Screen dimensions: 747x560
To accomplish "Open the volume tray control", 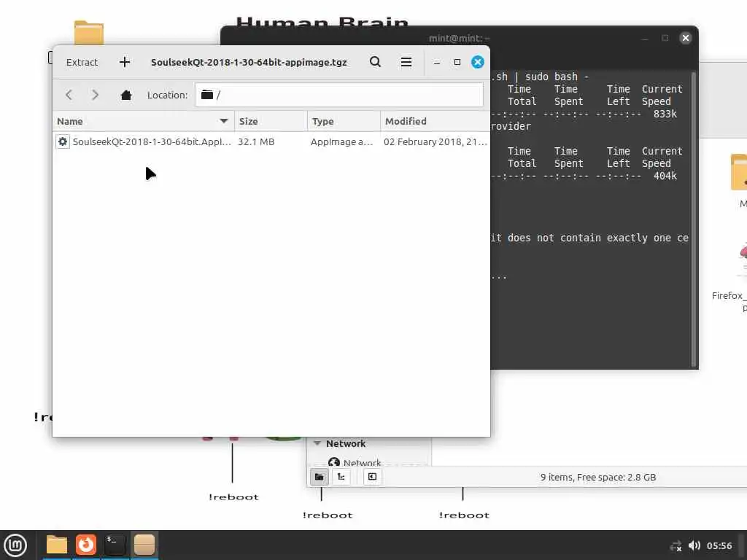I will click(694, 545).
